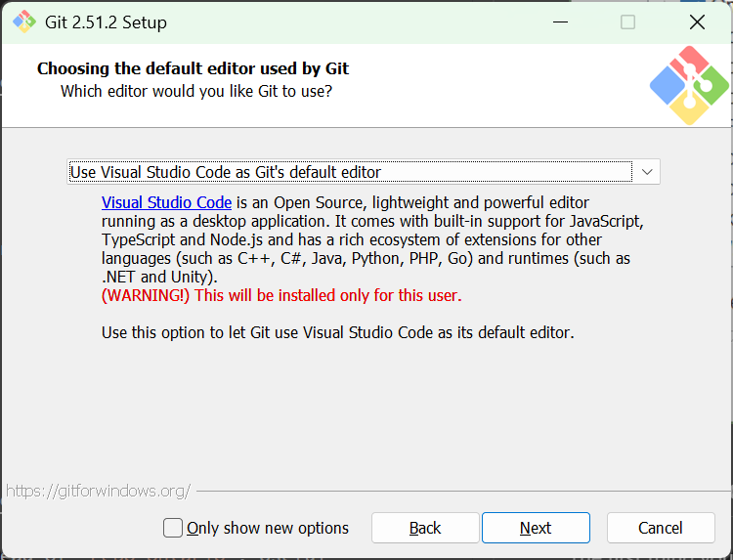Viewport: 733px width, 560px height.
Task: Click the 'Choosing the default editor' heading
Action: (193, 68)
